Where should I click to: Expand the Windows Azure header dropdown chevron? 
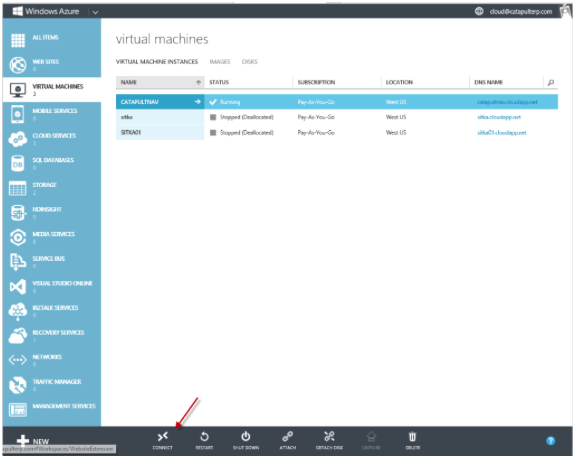click(x=95, y=12)
